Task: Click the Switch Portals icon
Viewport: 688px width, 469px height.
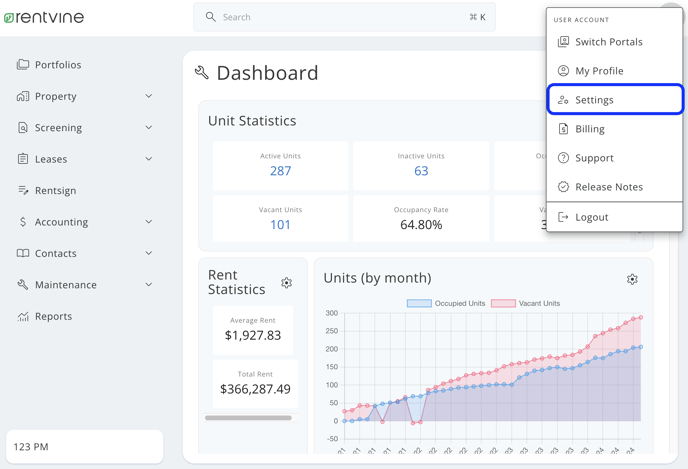Action: pyautogui.click(x=563, y=42)
